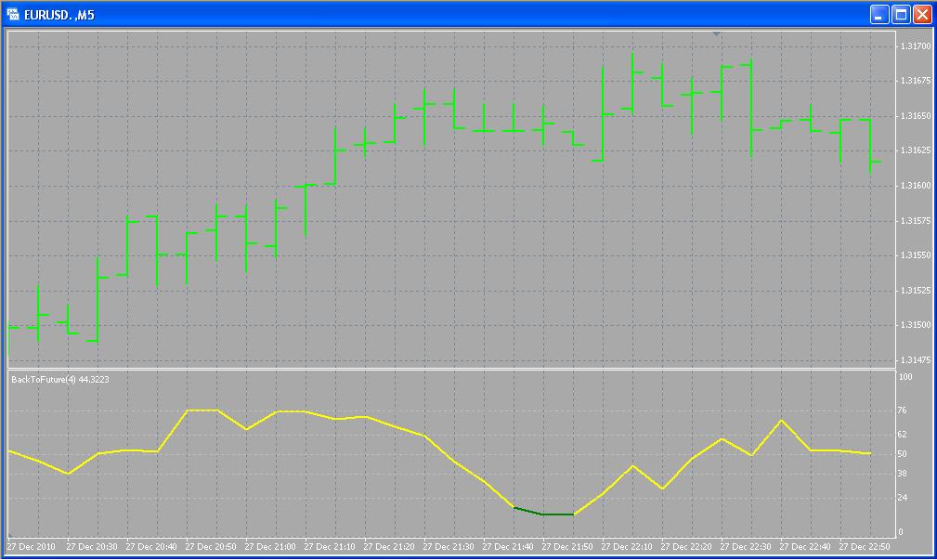The width and height of the screenshot is (937, 560).
Task: Click the title text EURUSD. ,M5
Action: click(x=56, y=14)
